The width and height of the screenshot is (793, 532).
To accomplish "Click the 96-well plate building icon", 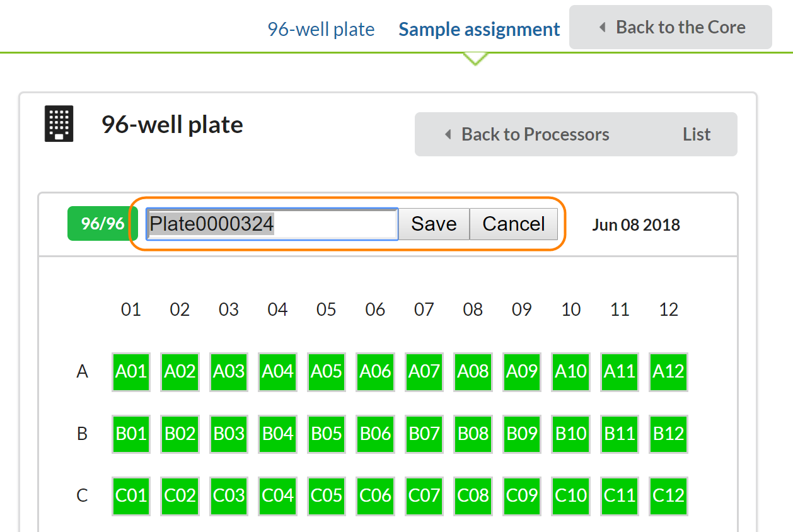I will [59, 124].
